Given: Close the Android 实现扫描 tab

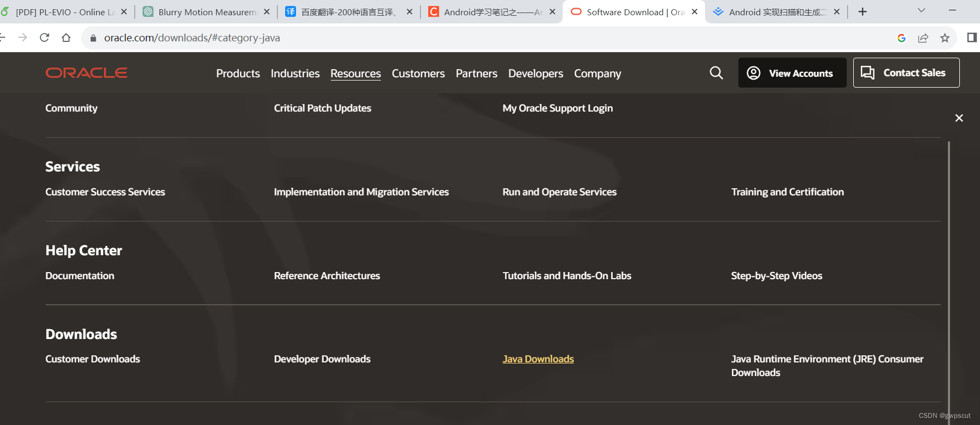Looking at the screenshot, I should pyautogui.click(x=837, y=11).
